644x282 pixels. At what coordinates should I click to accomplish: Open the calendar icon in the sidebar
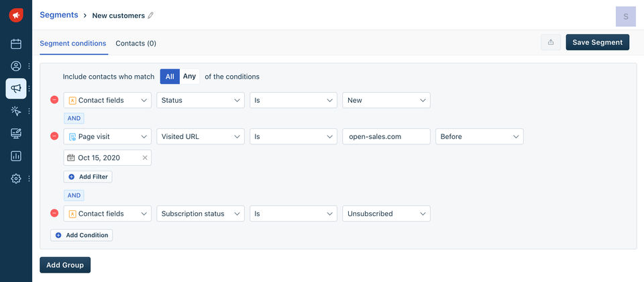[x=16, y=44]
